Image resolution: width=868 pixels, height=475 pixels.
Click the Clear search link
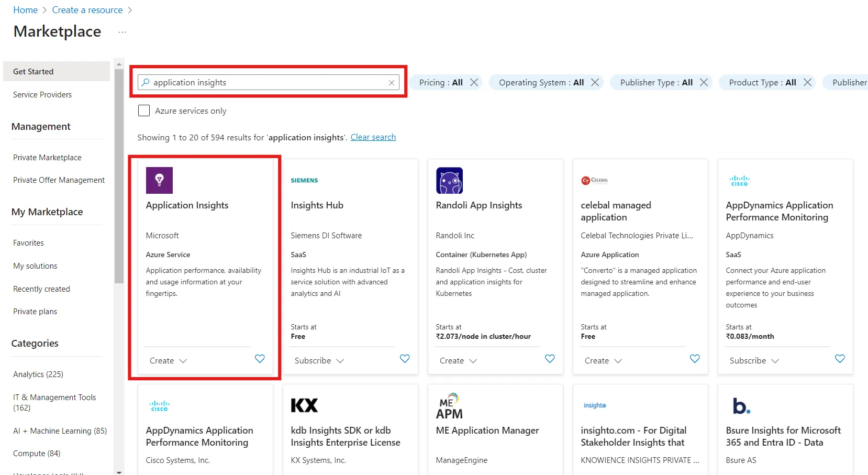click(373, 137)
